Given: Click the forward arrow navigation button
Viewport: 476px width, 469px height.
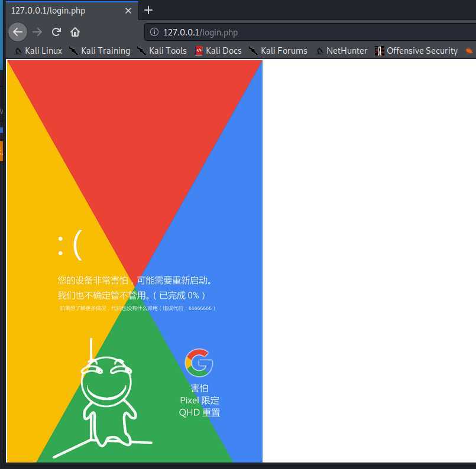Looking at the screenshot, I should click(x=37, y=32).
